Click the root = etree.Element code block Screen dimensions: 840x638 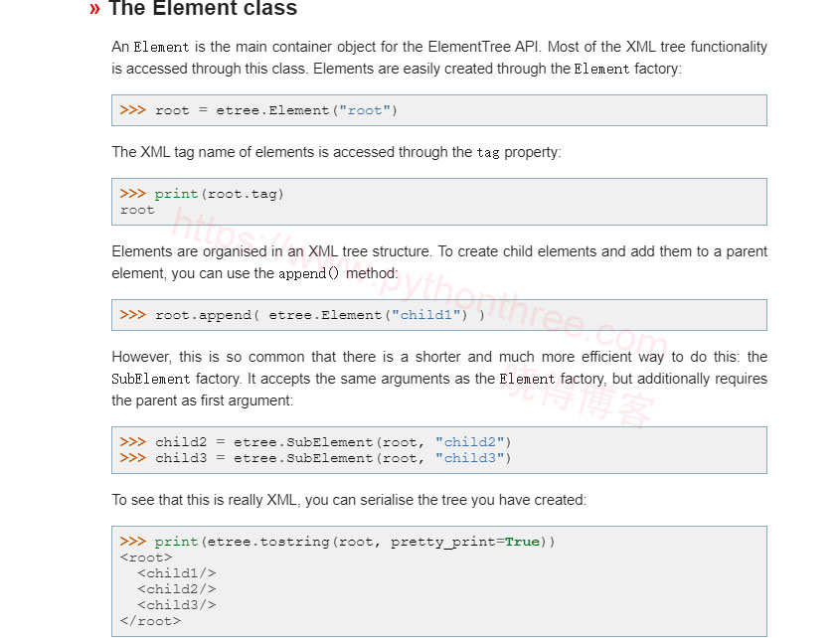pos(438,110)
